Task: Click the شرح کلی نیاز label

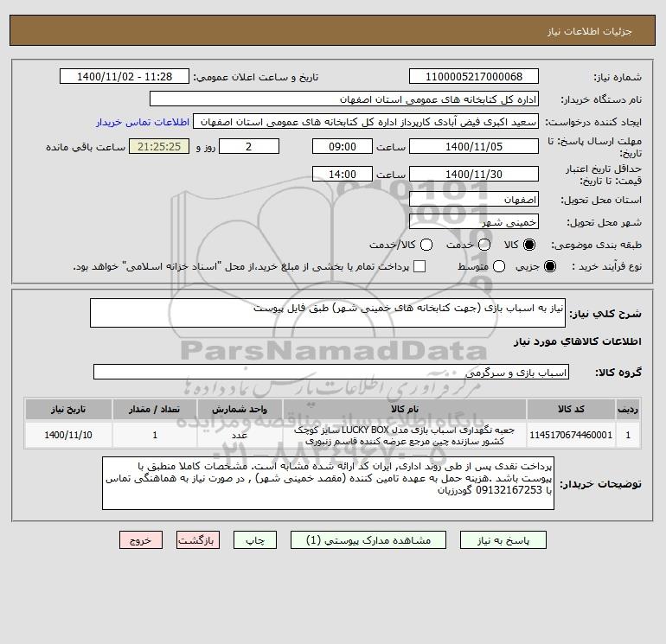Action: (x=605, y=314)
